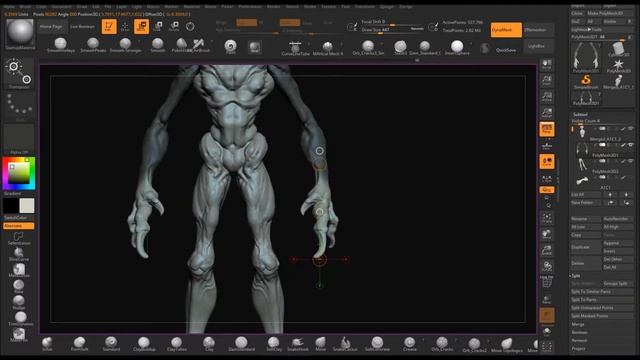Select the SliceCurve tool

pyautogui.click(x=19, y=254)
